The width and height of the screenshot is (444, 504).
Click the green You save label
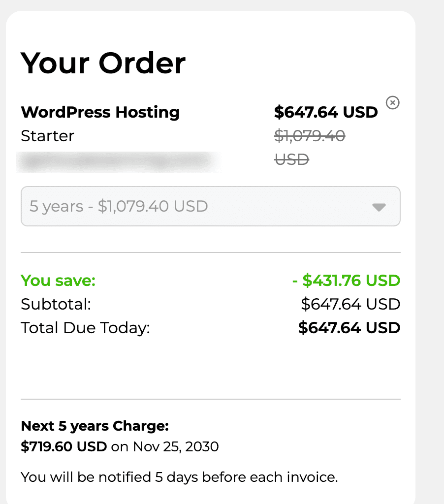58,281
